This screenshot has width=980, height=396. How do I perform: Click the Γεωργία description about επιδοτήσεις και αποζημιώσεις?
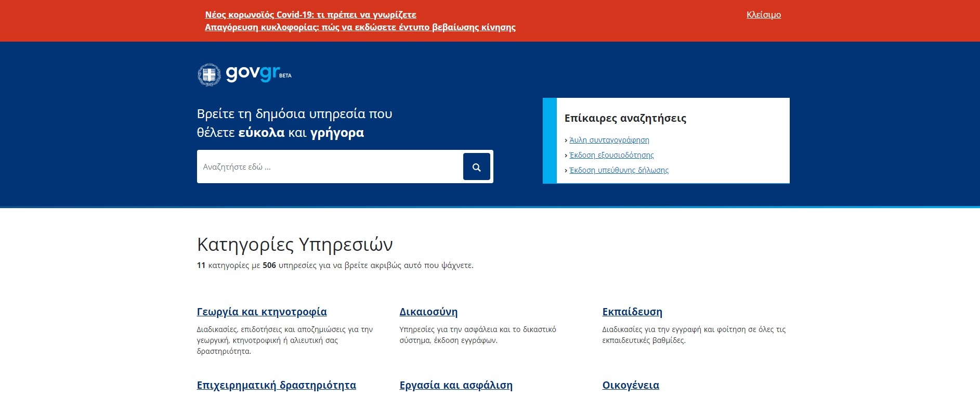click(284, 340)
